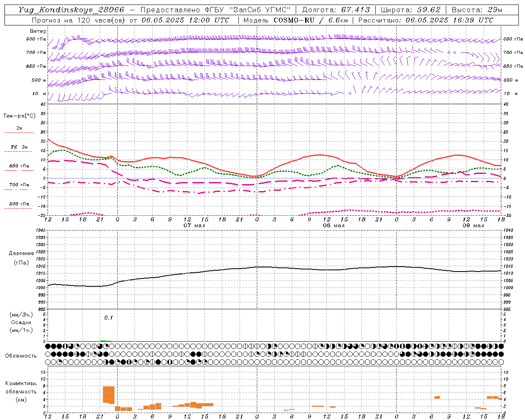The width and height of the screenshot is (525, 420).
Task: Click the 'Осадки' precipitation label
Action: click(x=21, y=322)
